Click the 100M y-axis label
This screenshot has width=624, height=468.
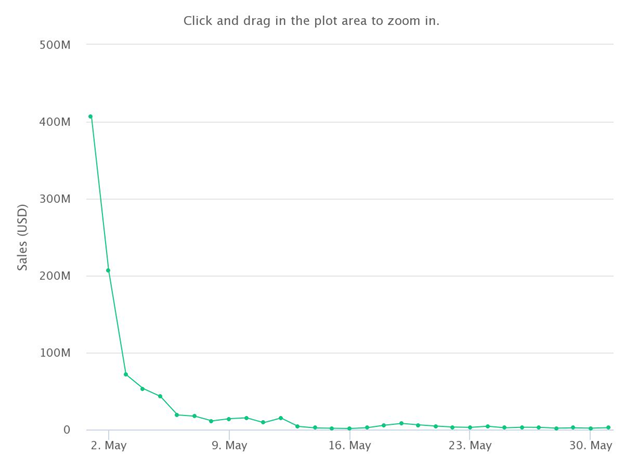point(55,353)
